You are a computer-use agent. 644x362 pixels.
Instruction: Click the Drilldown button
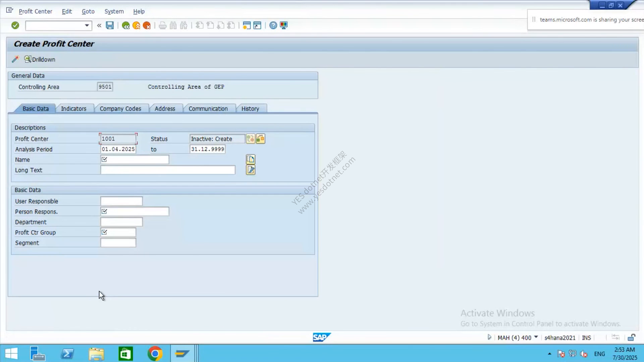pyautogui.click(x=40, y=59)
